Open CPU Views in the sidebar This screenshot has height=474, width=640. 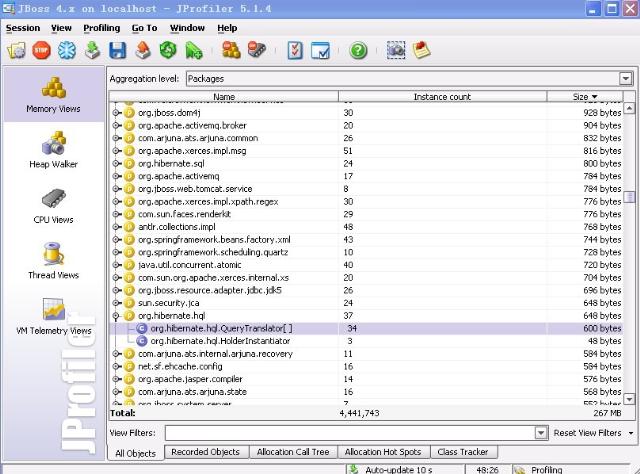53,206
